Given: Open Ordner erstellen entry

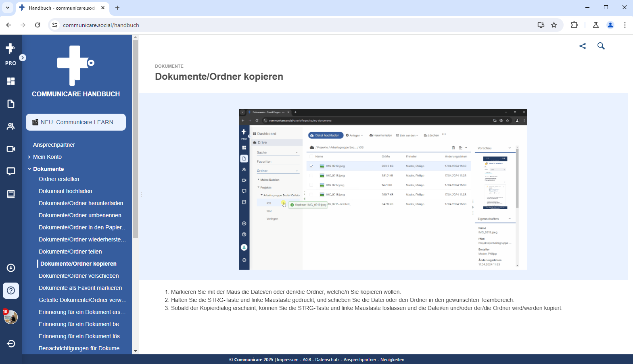Looking at the screenshot, I should (59, 179).
